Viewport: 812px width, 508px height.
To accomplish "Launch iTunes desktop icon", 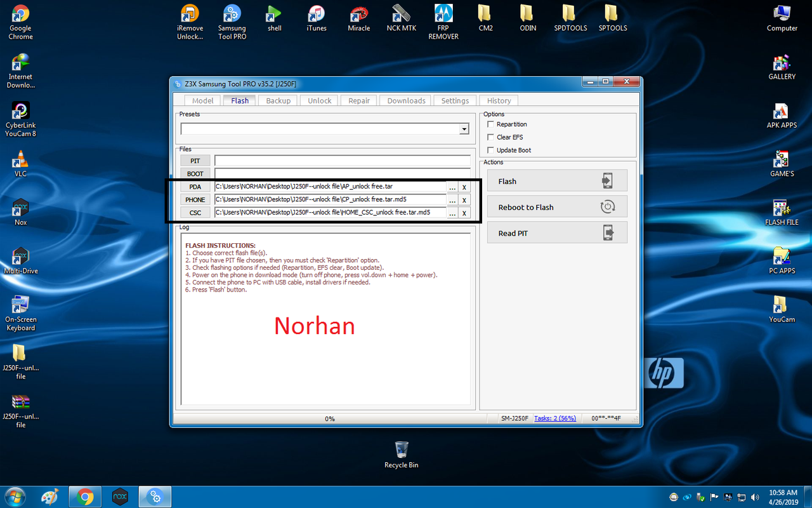I will (316, 18).
